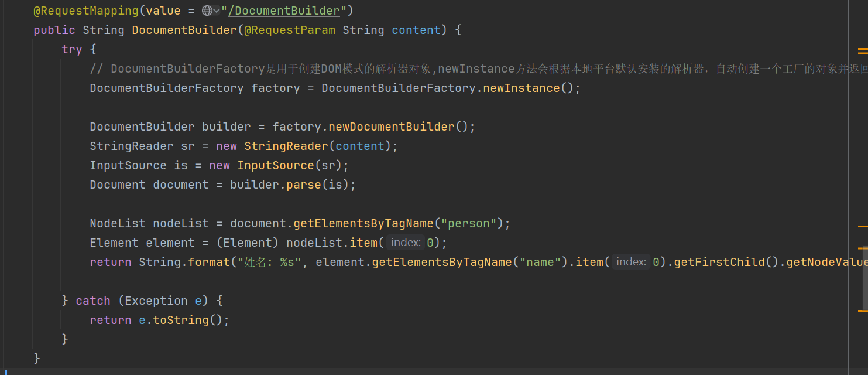Click the method name DocumentBuilder before the parenthesis

(x=184, y=30)
